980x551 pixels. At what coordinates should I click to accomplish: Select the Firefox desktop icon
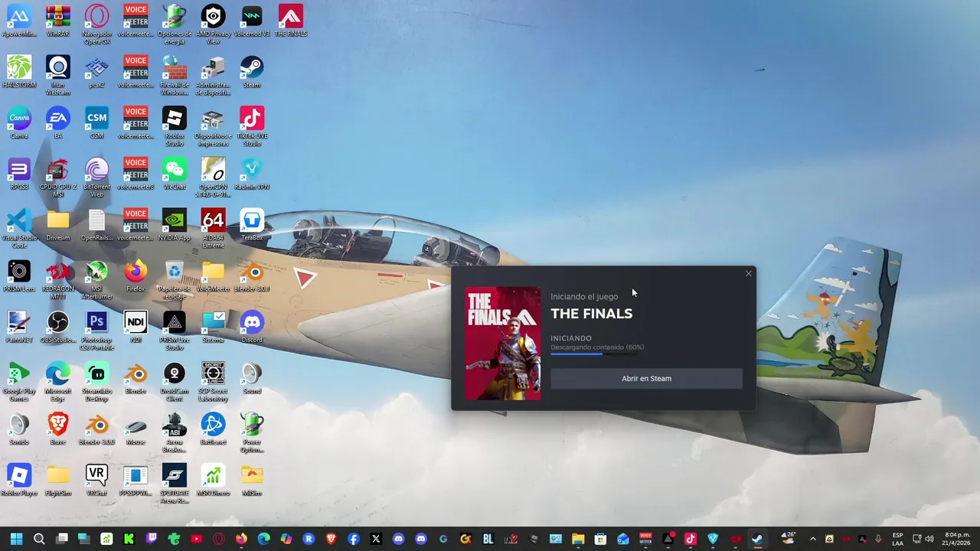(136, 276)
